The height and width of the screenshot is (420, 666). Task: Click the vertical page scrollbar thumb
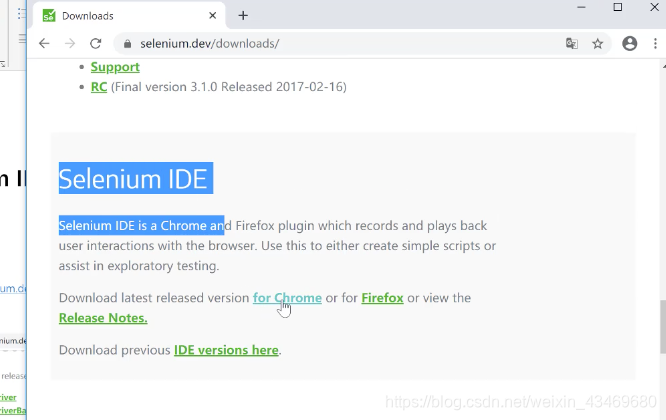[x=663, y=327]
